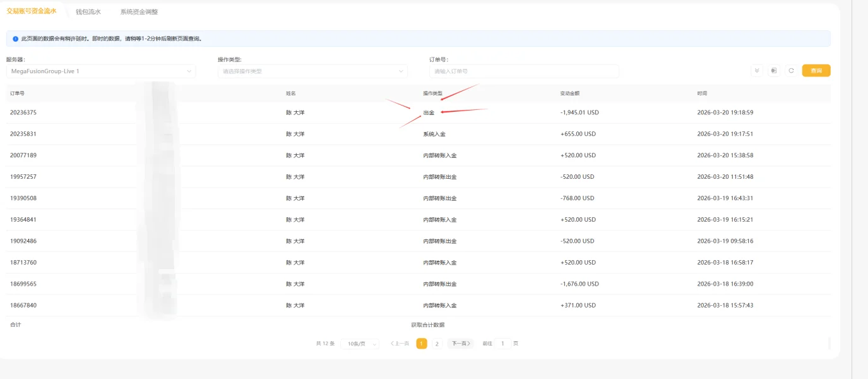Open the 钱包流水 tab

coord(88,11)
